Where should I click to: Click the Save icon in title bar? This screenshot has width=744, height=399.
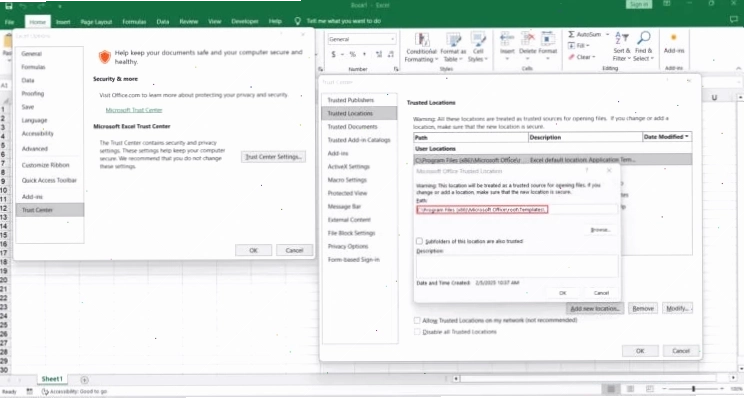coord(9,6)
